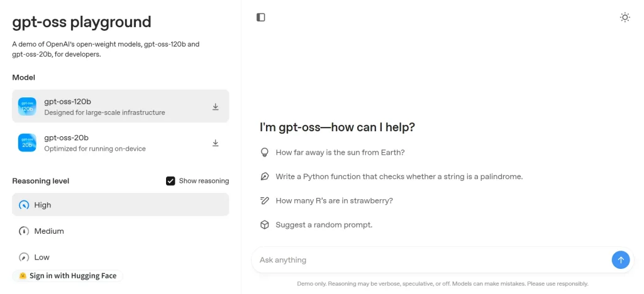Click the gpt-oss-20b model logo icon
Image resolution: width=644 pixels, height=294 pixels.
[27, 143]
